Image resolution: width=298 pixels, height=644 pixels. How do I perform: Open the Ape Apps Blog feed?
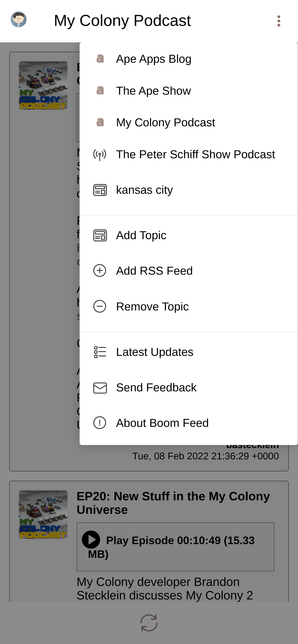click(154, 59)
